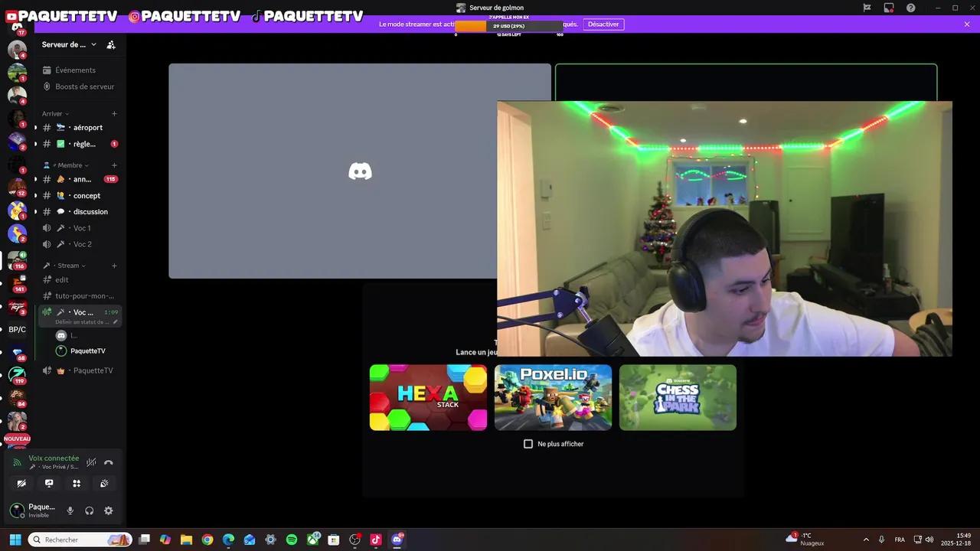Open the BP/C server

tap(17, 330)
